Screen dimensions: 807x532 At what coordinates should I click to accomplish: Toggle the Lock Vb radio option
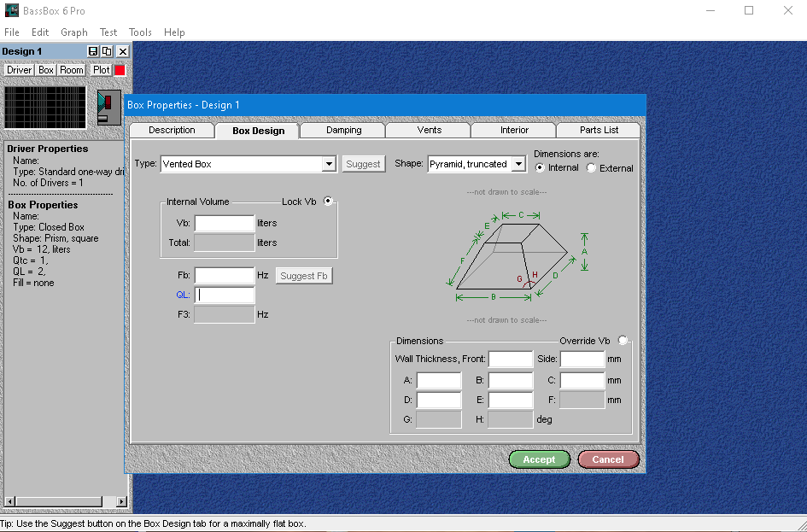[x=328, y=202]
